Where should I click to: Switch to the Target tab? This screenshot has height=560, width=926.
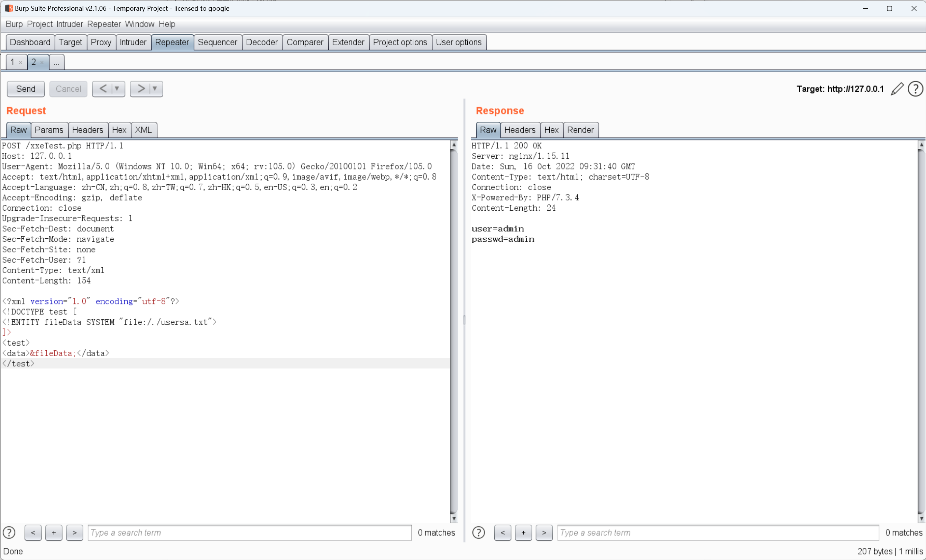pyautogui.click(x=70, y=42)
